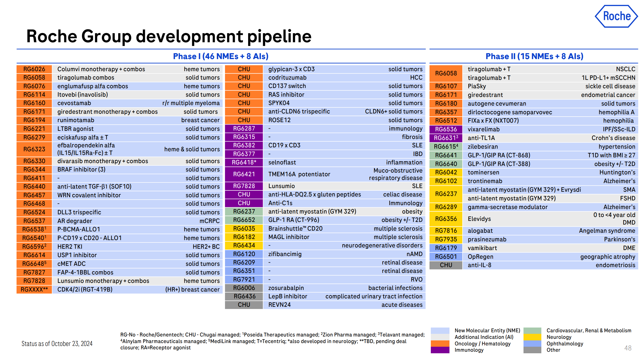Click the Columvi monotherapy + combos text
This screenshot has width=644, height=358.
pos(101,69)
